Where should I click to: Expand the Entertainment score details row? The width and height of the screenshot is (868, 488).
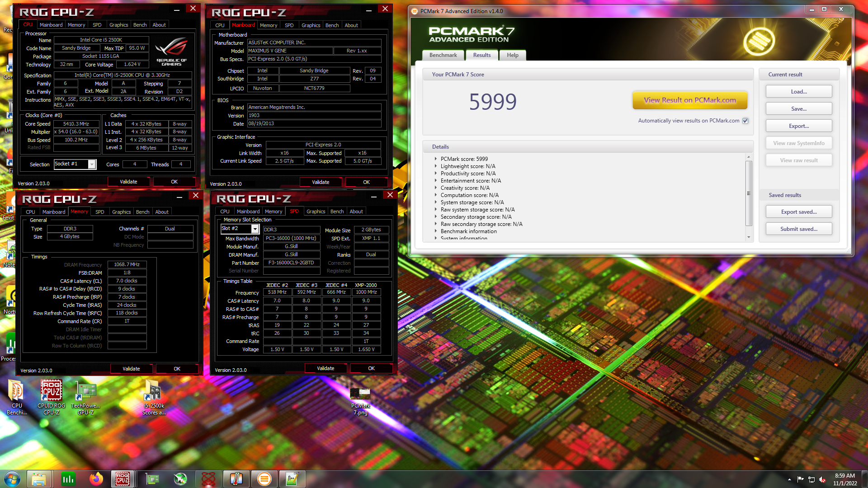tap(436, 181)
